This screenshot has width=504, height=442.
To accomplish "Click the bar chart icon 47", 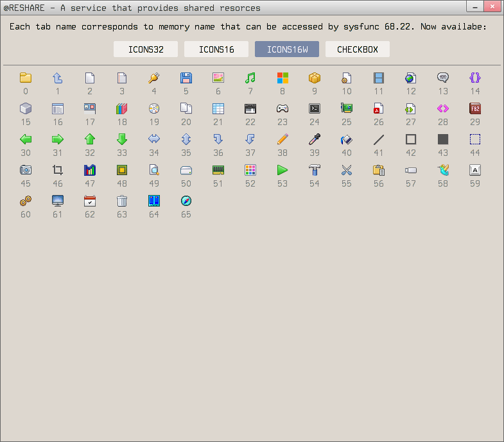I will coord(90,170).
